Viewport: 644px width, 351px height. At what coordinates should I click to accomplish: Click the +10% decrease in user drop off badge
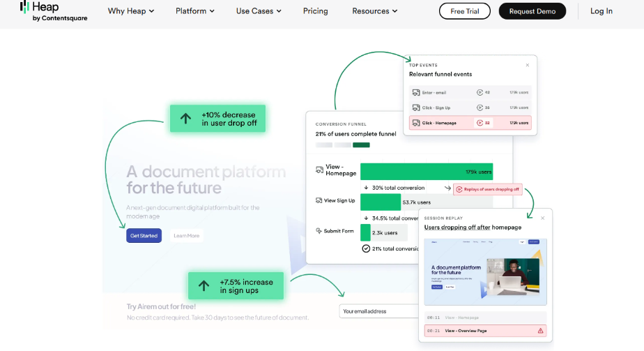[x=217, y=119]
